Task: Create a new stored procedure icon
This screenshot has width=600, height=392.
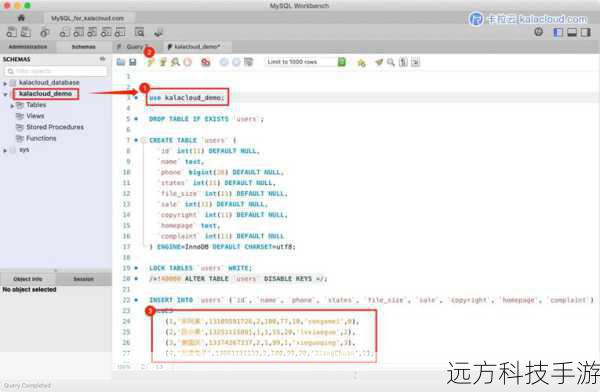Action: (106, 33)
